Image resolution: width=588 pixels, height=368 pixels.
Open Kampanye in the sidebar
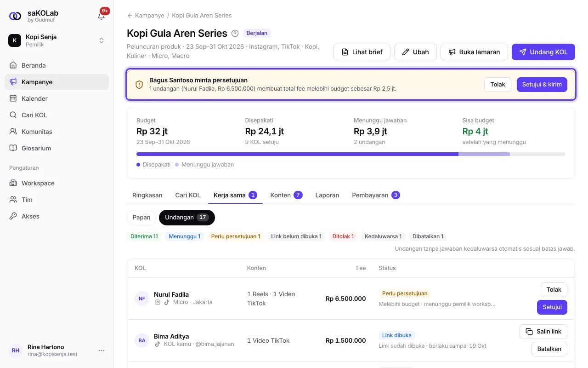pyautogui.click(x=57, y=82)
